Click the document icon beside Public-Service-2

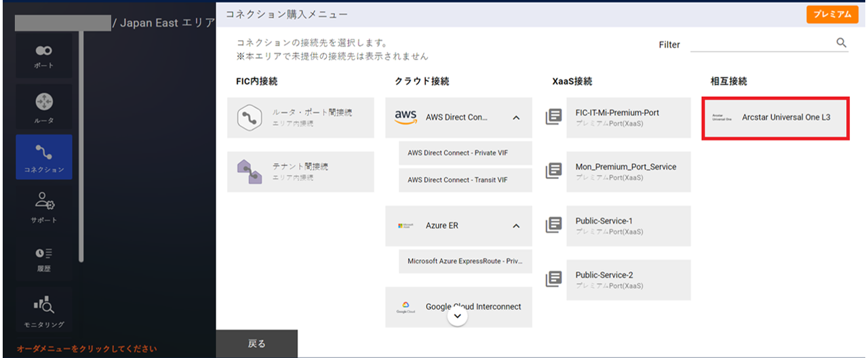(x=554, y=279)
